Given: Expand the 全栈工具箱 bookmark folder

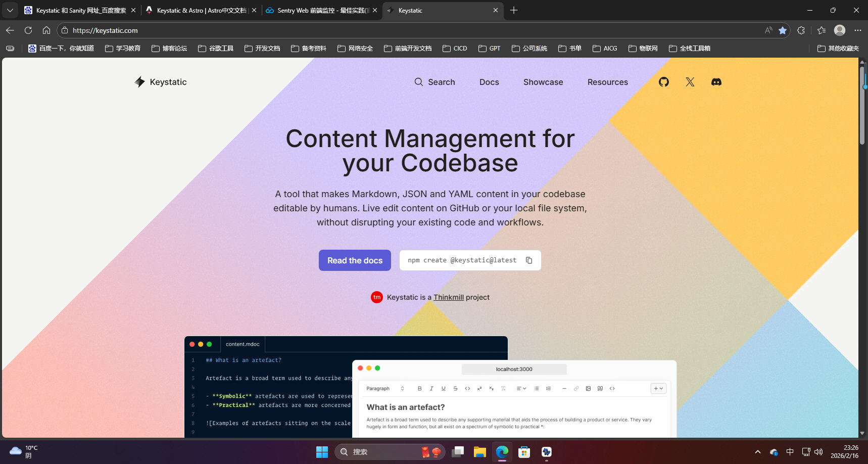Looking at the screenshot, I should [x=690, y=49].
